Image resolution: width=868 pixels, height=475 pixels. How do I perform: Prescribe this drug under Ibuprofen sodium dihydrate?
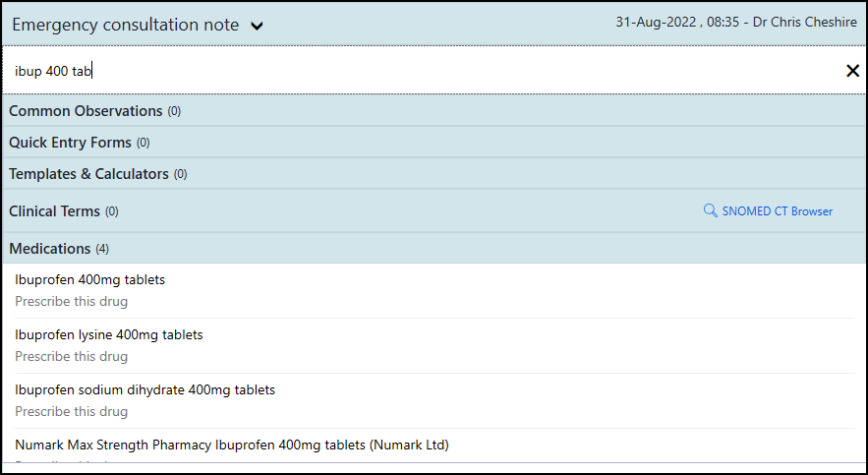[x=72, y=412]
